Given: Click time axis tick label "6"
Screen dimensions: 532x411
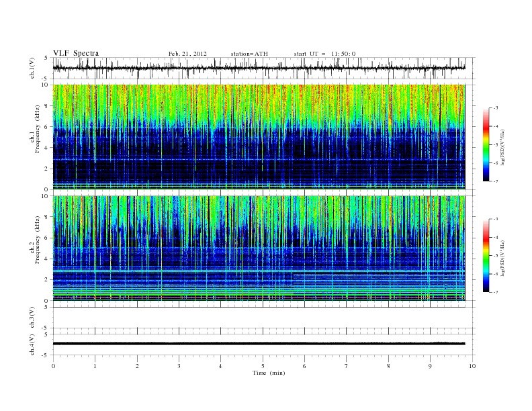Looking at the screenshot, I should click(304, 366).
